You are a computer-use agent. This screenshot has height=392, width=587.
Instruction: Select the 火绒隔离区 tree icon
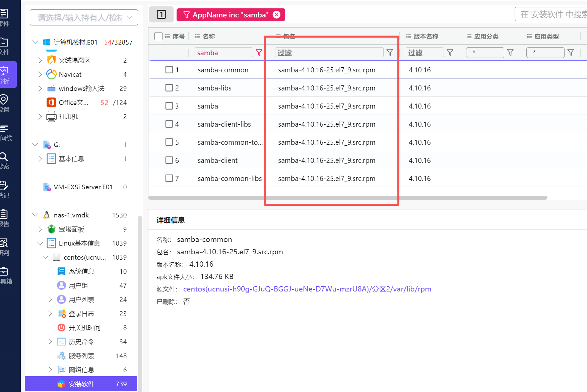click(x=51, y=60)
